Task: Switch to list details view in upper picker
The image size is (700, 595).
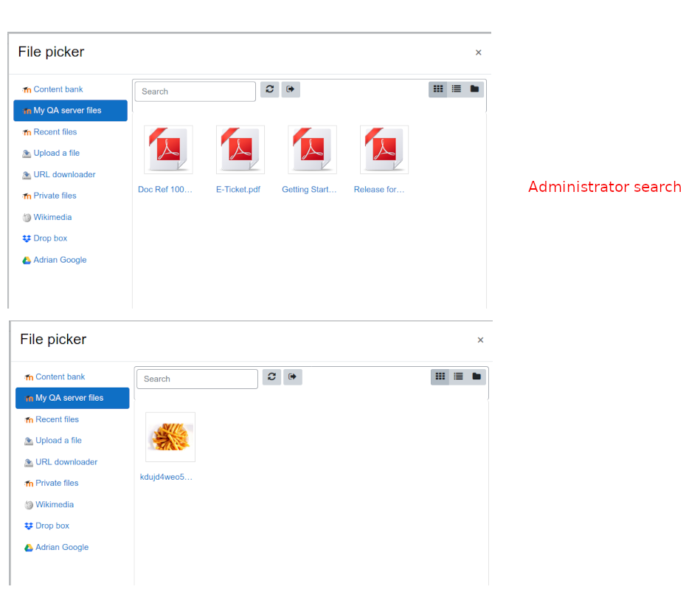Action: pyautogui.click(x=457, y=89)
